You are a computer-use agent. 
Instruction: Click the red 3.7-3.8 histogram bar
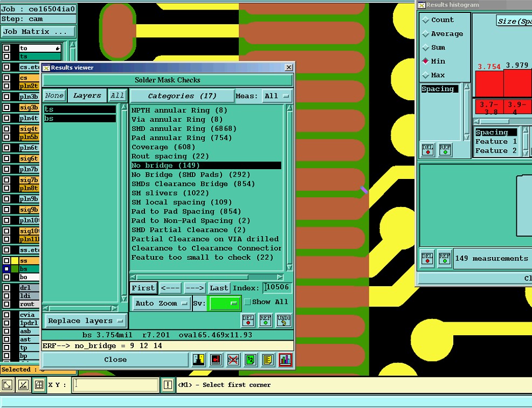(489, 85)
